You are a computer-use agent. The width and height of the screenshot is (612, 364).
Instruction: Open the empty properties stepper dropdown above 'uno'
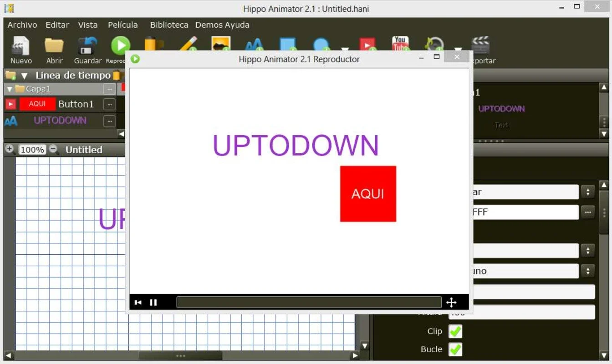[x=588, y=251]
